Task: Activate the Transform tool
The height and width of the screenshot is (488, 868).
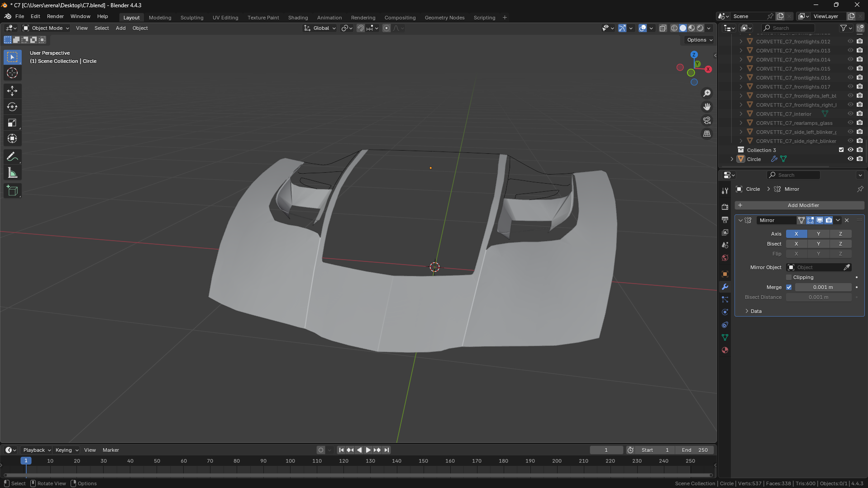Action: pos(12,138)
